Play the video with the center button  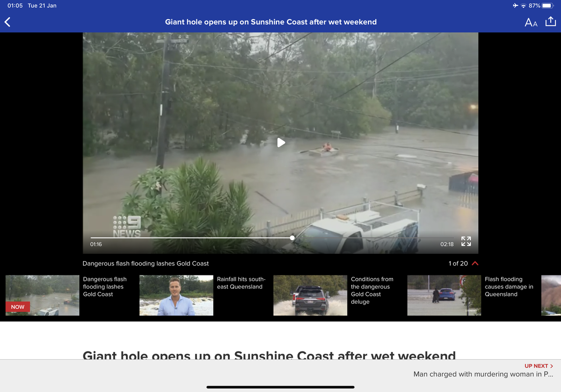281,143
